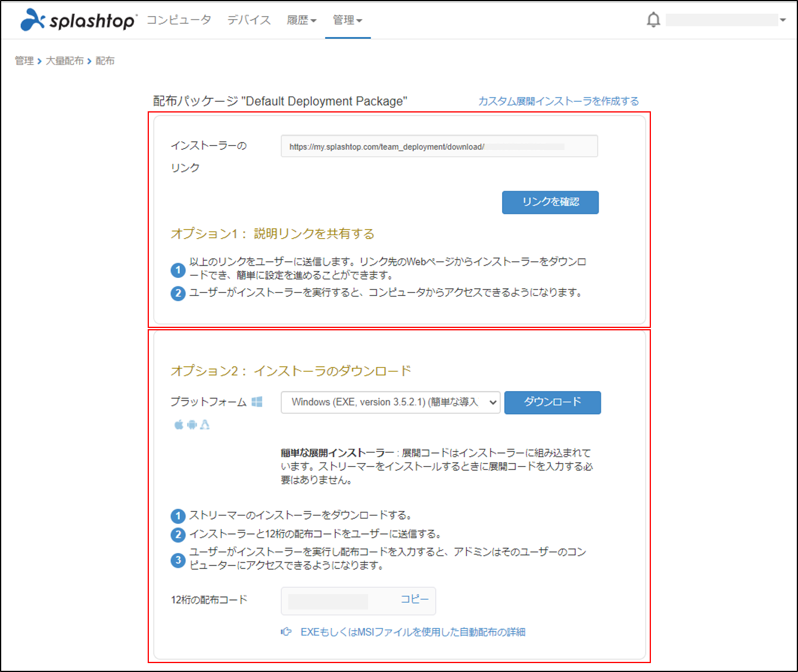The width and height of the screenshot is (798, 672).
Task: Open the EXE/MSI automatic deployment details link
Action: (x=413, y=632)
